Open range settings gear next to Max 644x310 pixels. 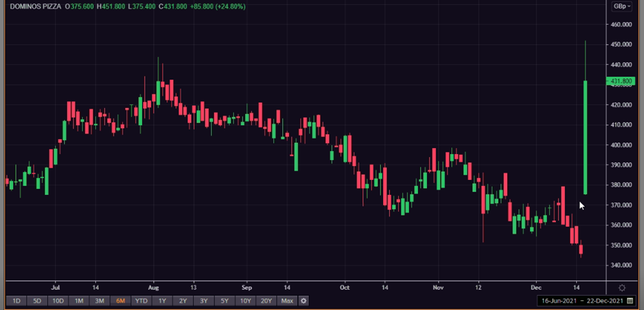(x=304, y=301)
